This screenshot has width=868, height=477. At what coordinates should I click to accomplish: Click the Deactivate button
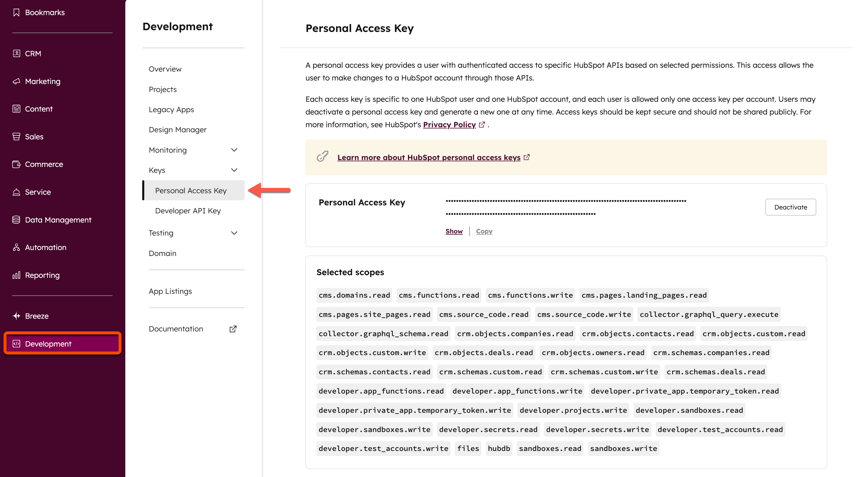tap(791, 207)
